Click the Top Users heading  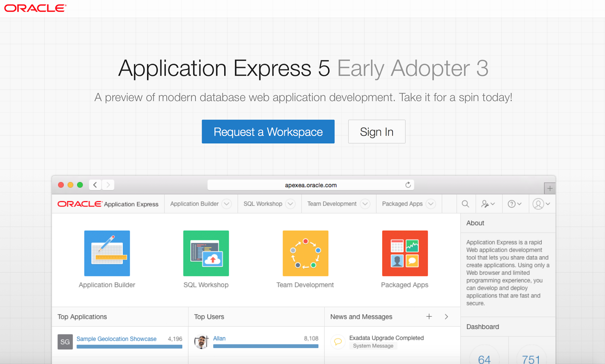[x=209, y=317]
